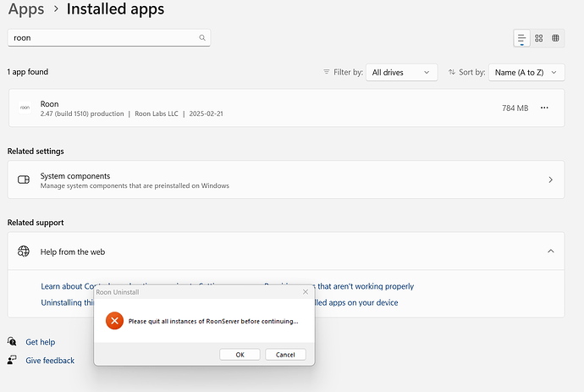Click OK in the Roon Uninstall dialog
Viewport: 584px width, 392px height.
pos(240,355)
